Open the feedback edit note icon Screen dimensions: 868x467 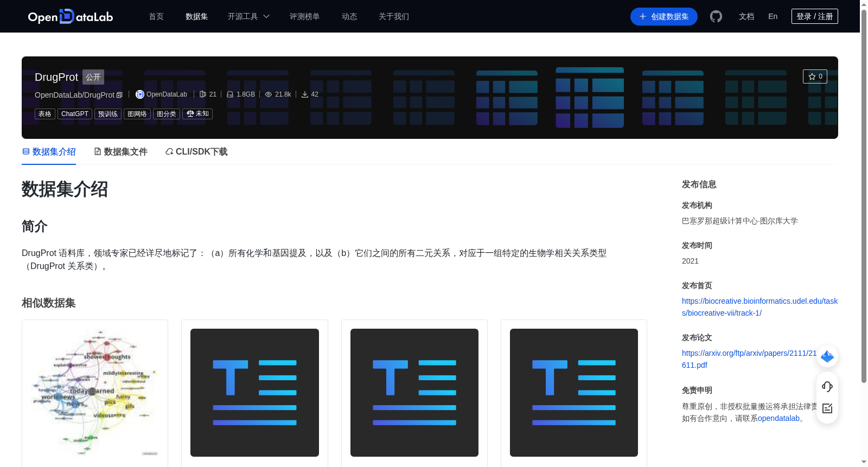[827, 408]
